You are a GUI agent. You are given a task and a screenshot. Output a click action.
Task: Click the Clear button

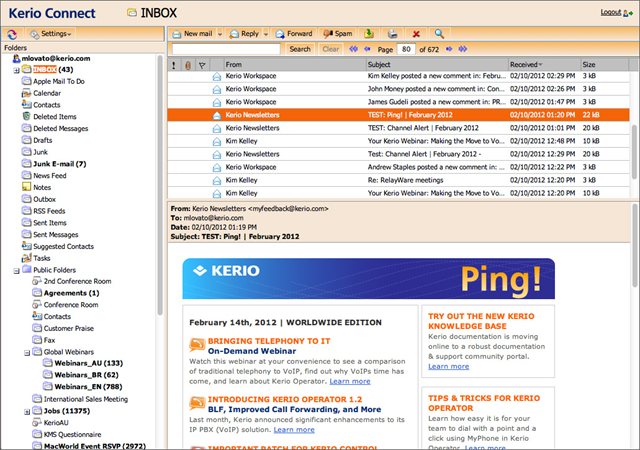click(x=331, y=49)
